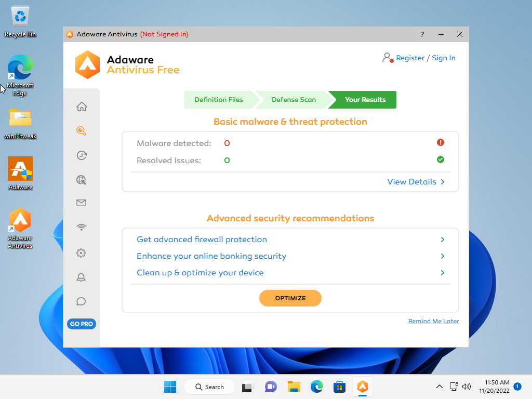Show hidden system tray icons

pyautogui.click(x=440, y=387)
